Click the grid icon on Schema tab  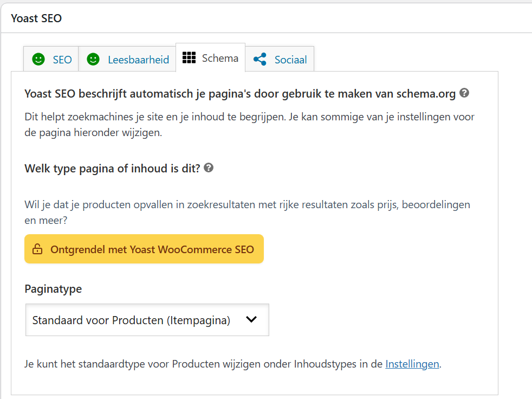pos(189,57)
